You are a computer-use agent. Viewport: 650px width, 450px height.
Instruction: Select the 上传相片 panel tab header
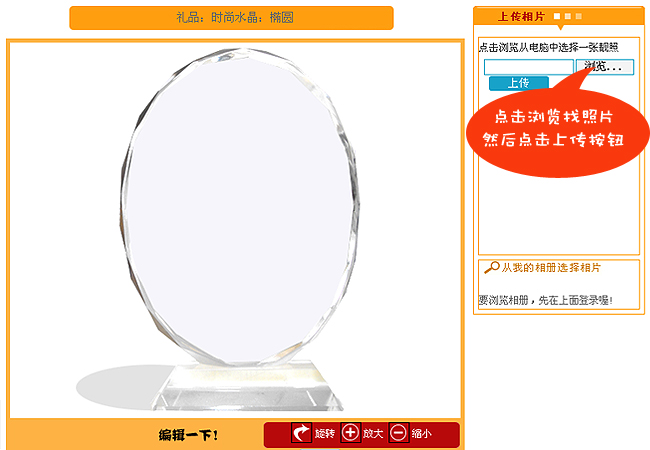521,17
